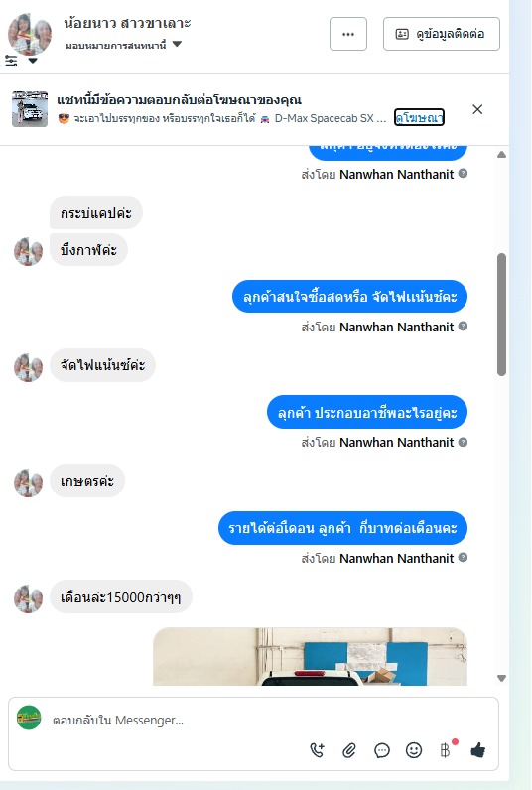Send a thumbs-up like
This screenshot has height=790, width=532.
coord(477,750)
